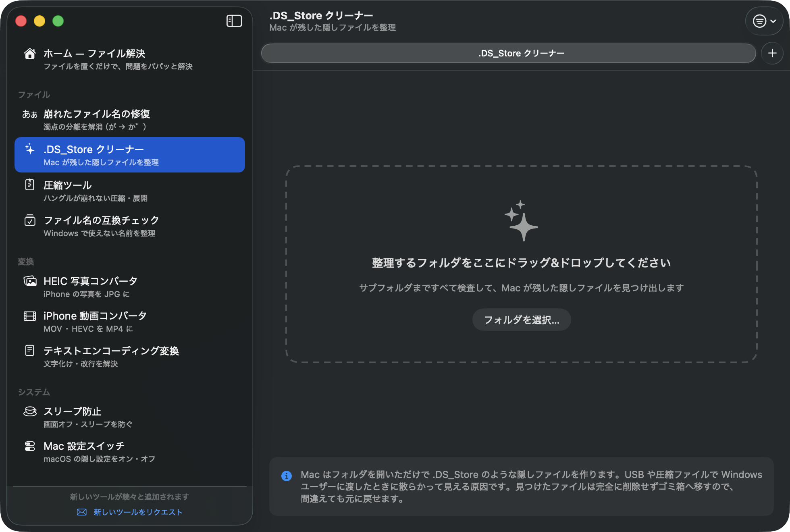790x532 pixels.
Task: Minimize the window with the yellow button
Action: coord(39,21)
